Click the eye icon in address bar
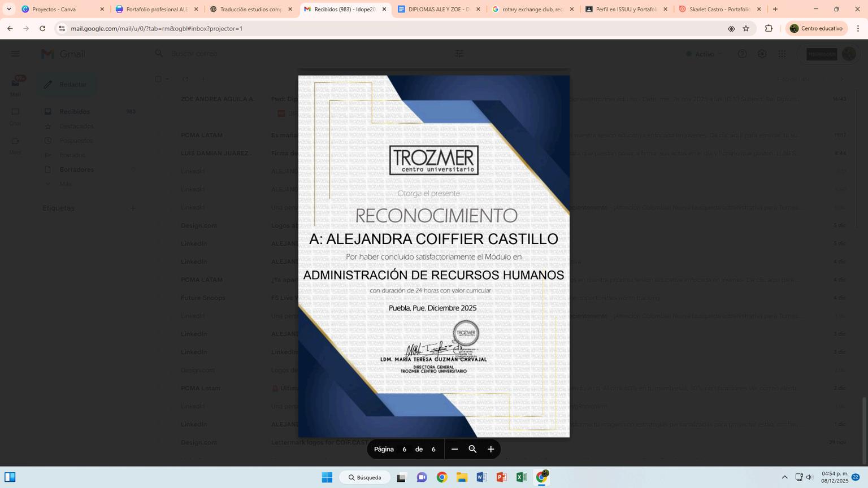 (731, 28)
